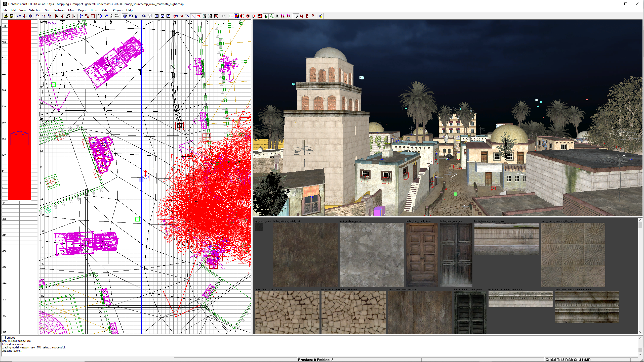Click the texture browser scroll down arrow
644x362 pixels.
click(640, 332)
